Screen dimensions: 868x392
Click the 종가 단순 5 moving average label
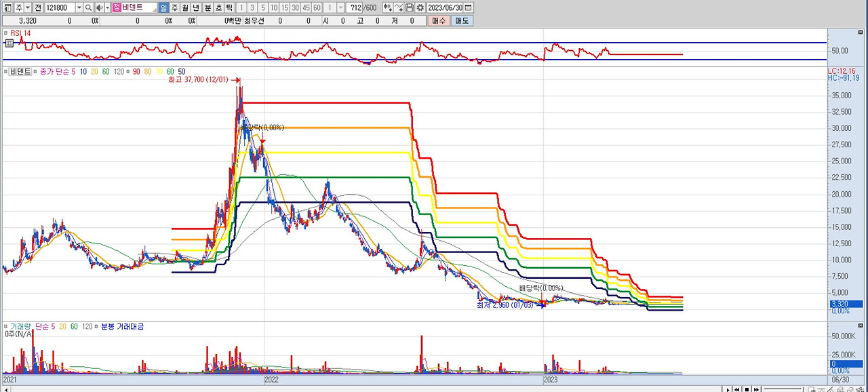[58, 71]
